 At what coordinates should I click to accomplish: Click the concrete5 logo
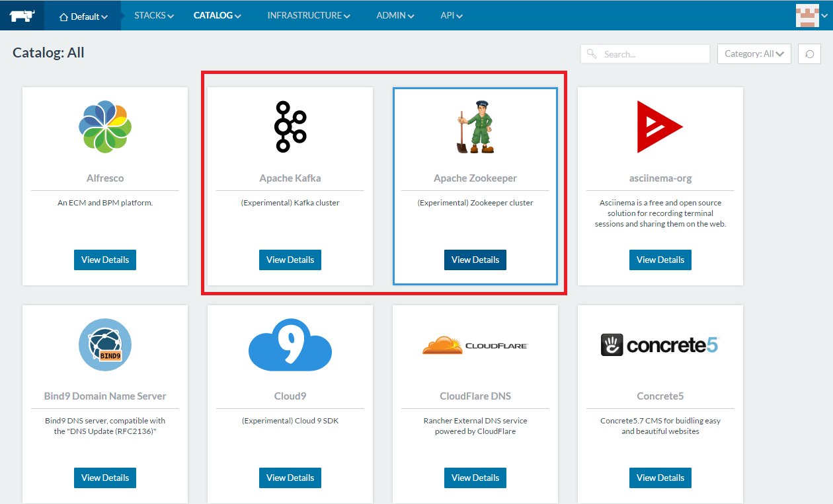click(660, 345)
